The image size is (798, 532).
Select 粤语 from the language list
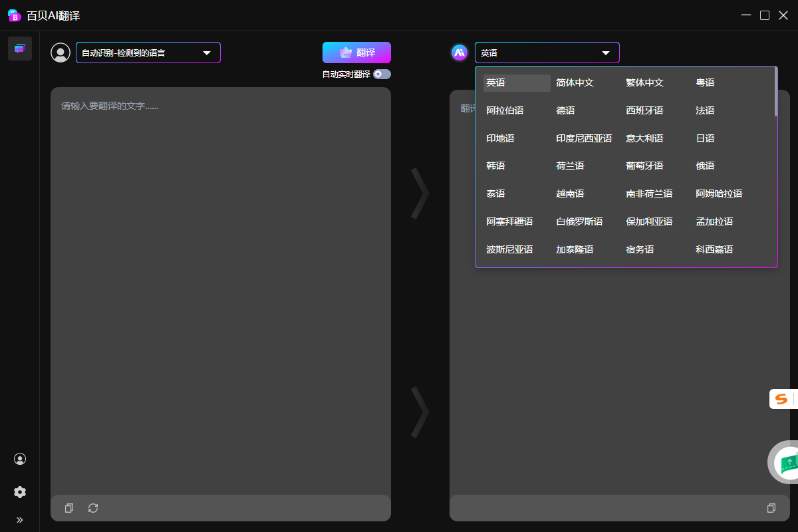click(705, 83)
